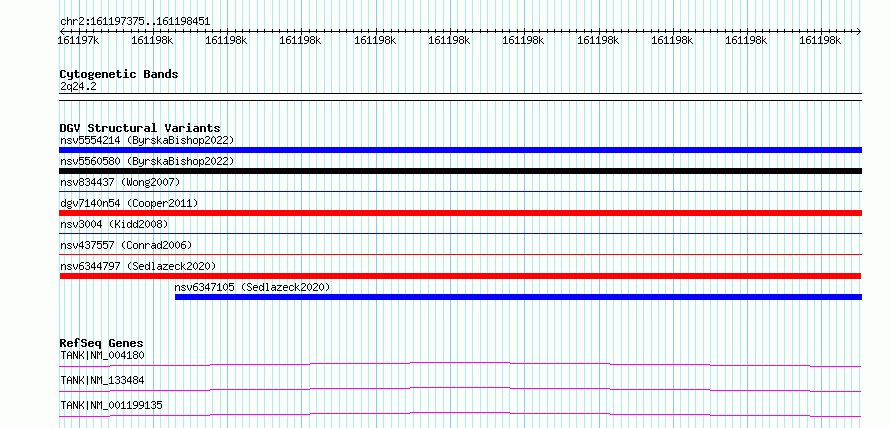Click the 2q24.2 band label
The width and height of the screenshot is (890, 428).
coord(78,86)
